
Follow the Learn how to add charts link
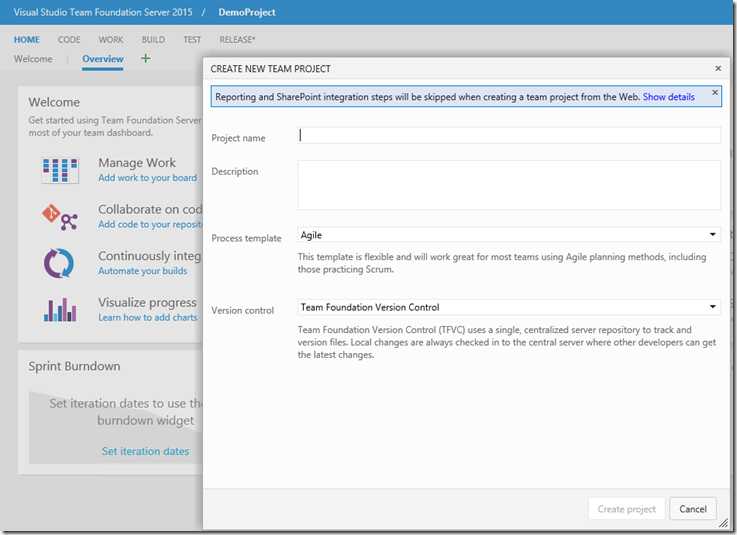coord(148,318)
